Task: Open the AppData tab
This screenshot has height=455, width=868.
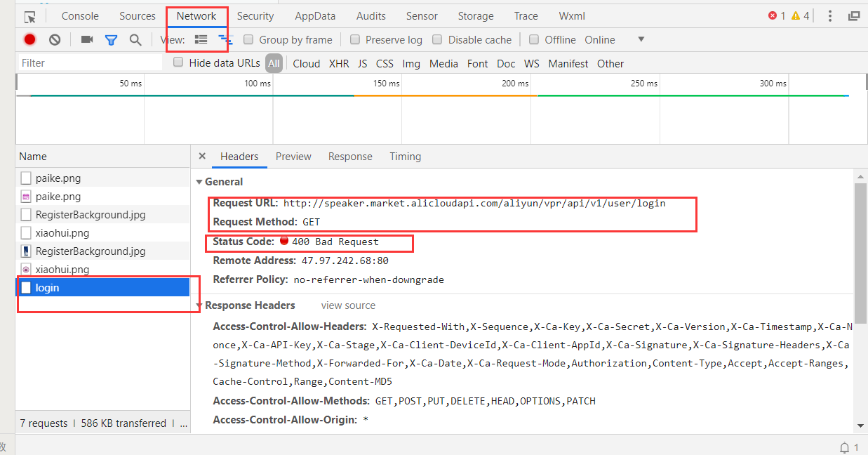Action: (x=315, y=16)
